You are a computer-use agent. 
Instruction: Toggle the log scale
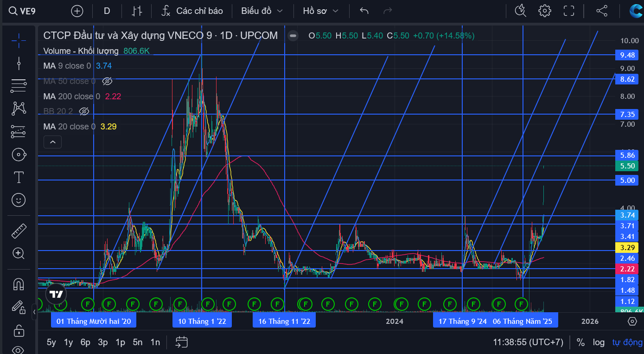point(599,342)
